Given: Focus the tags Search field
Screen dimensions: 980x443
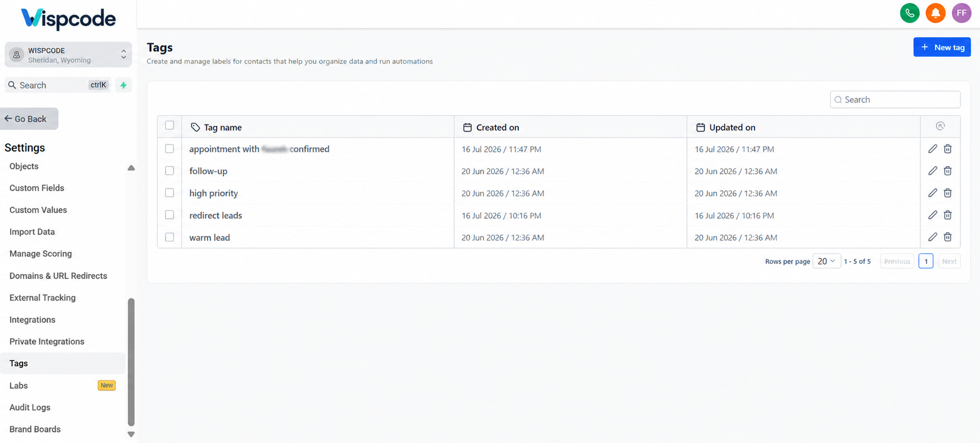Looking at the screenshot, I should [x=895, y=99].
